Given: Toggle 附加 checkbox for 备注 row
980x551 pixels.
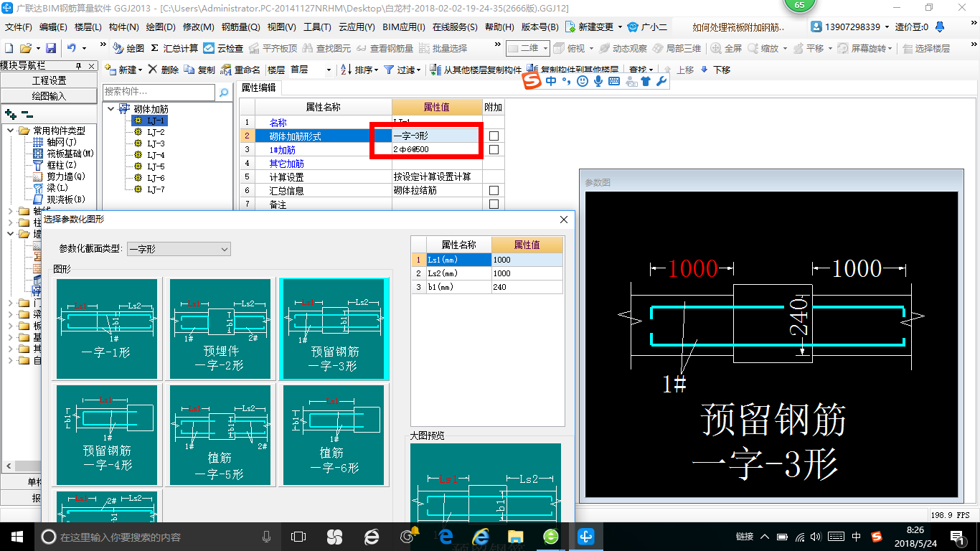Looking at the screenshot, I should 494,204.
